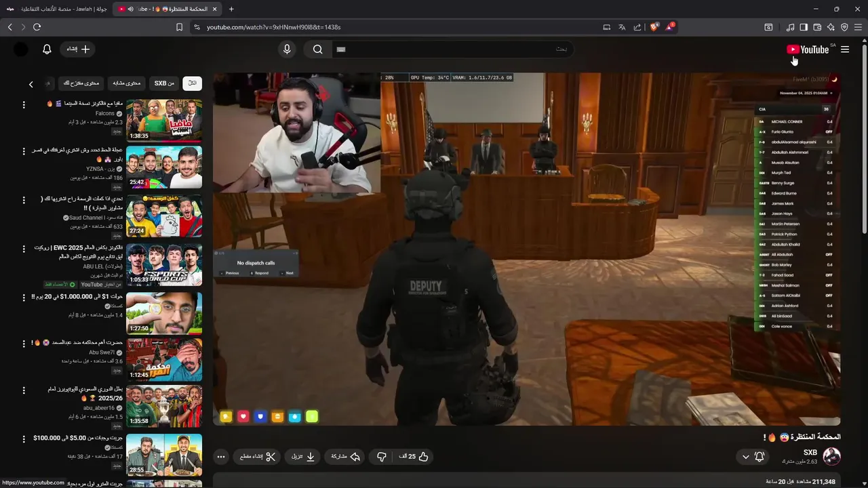Open the Mafia Falcons video thumbnail 1:38:35
Image resolution: width=868 pixels, height=488 pixels.
point(164,120)
